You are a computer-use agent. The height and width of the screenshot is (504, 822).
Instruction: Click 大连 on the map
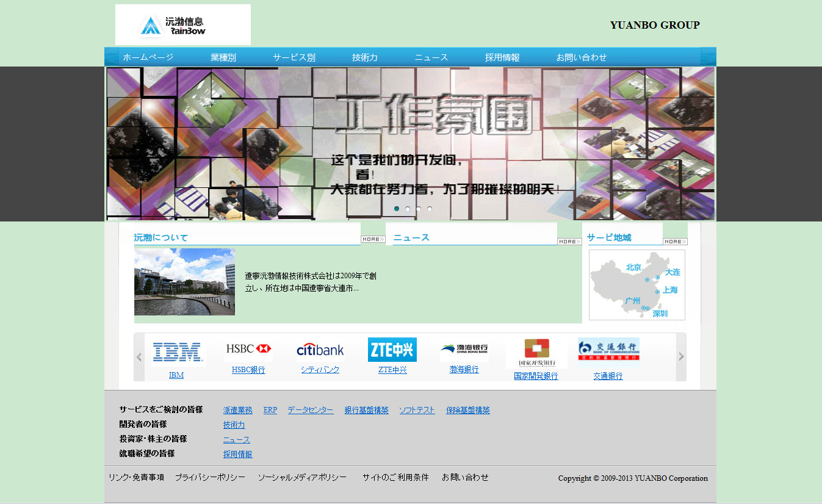point(672,272)
